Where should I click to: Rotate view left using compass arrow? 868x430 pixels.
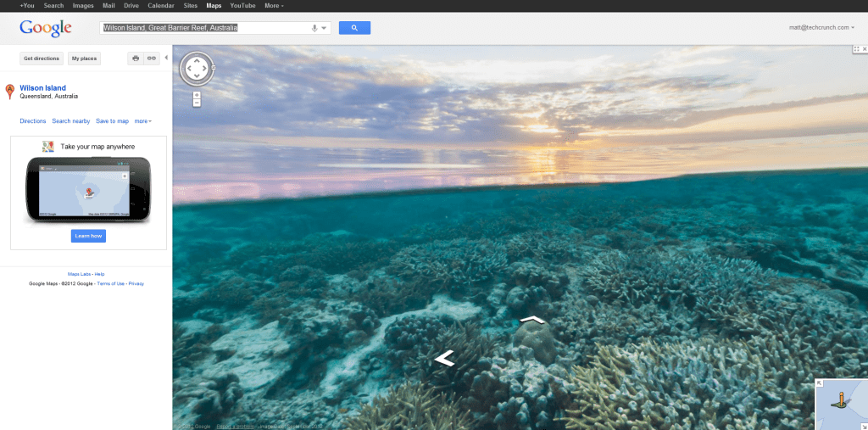tap(189, 70)
